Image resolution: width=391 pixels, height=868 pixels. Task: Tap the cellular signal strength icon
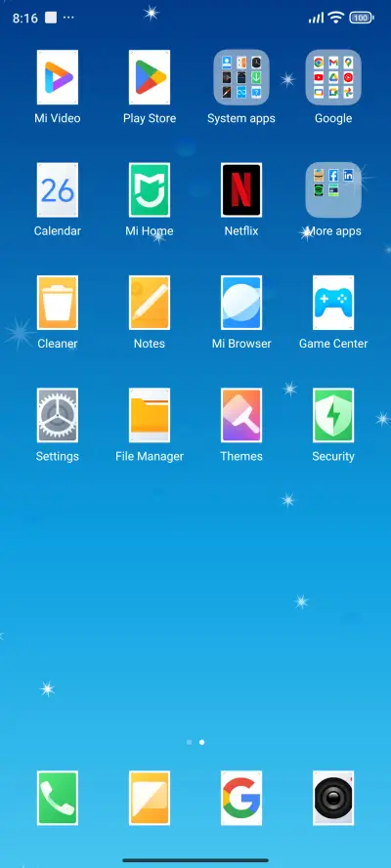[317, 18]
